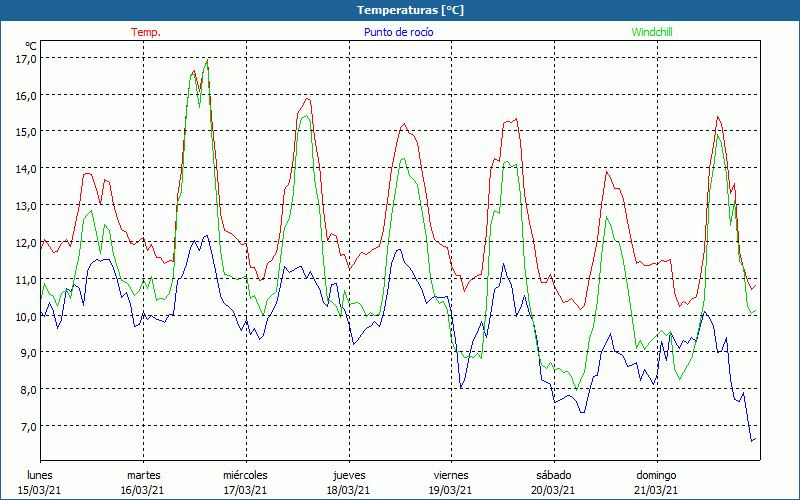Click the 8,0 y-axis value

29,389
